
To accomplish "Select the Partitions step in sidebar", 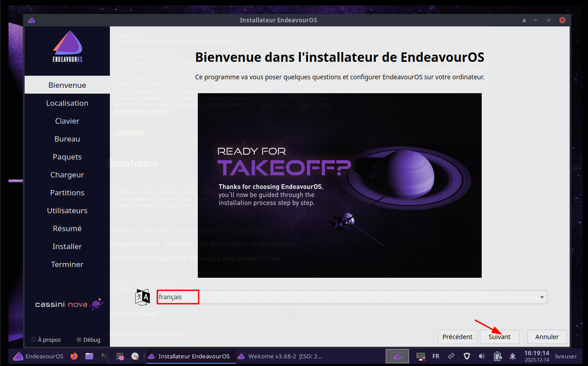I will coord(67,193).
